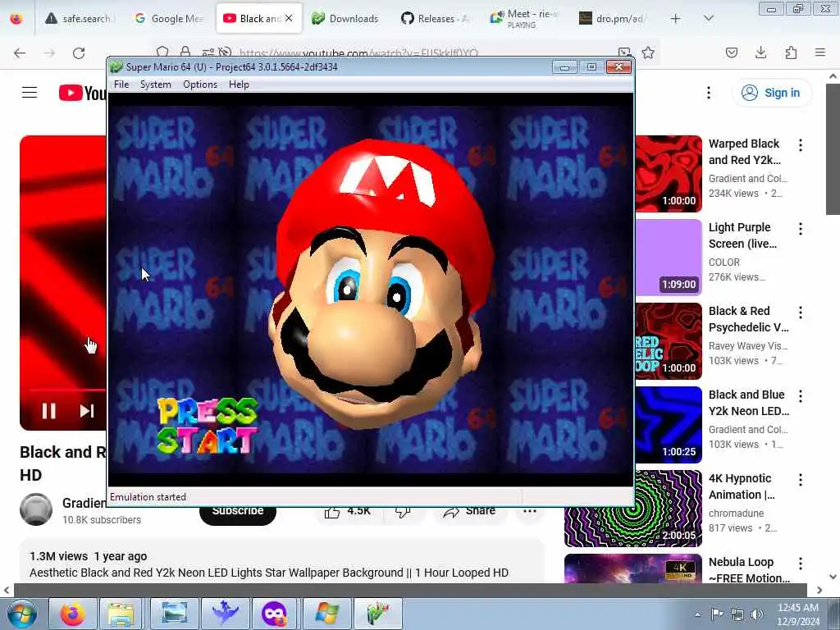840x630 pixels.
Task: Open the Project64 taskbar button
Action: point(377,614)
